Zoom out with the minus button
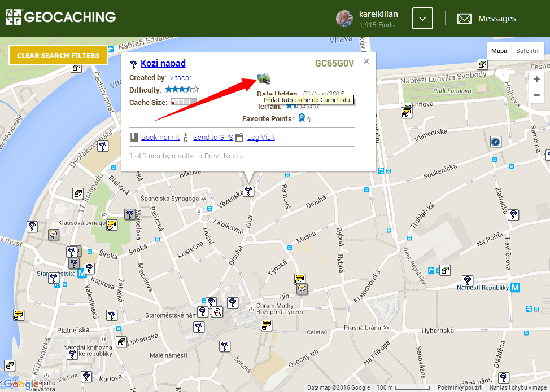550x392 pixels. click(536, 95)
